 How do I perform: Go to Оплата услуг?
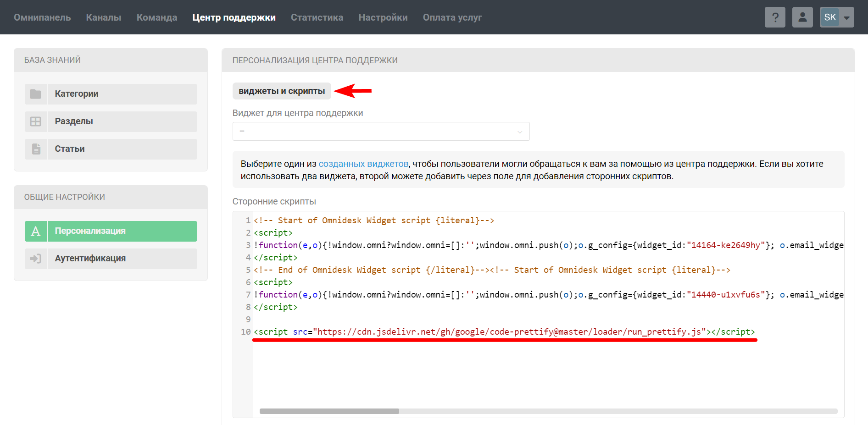[452, 17]
